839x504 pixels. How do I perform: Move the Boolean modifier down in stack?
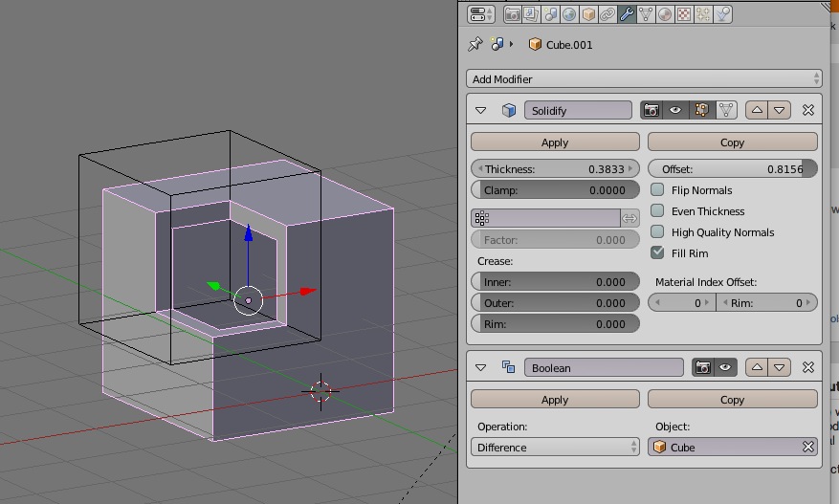779,367
